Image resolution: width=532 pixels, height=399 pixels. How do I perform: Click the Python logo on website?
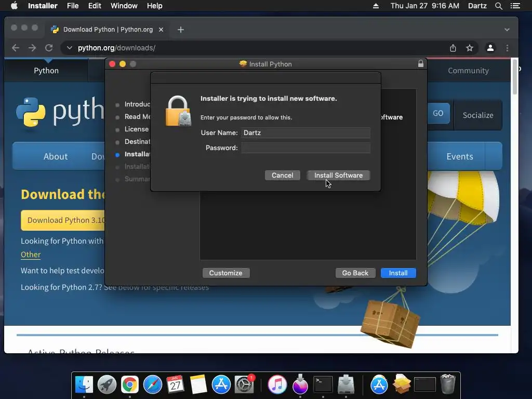(60, 112)
